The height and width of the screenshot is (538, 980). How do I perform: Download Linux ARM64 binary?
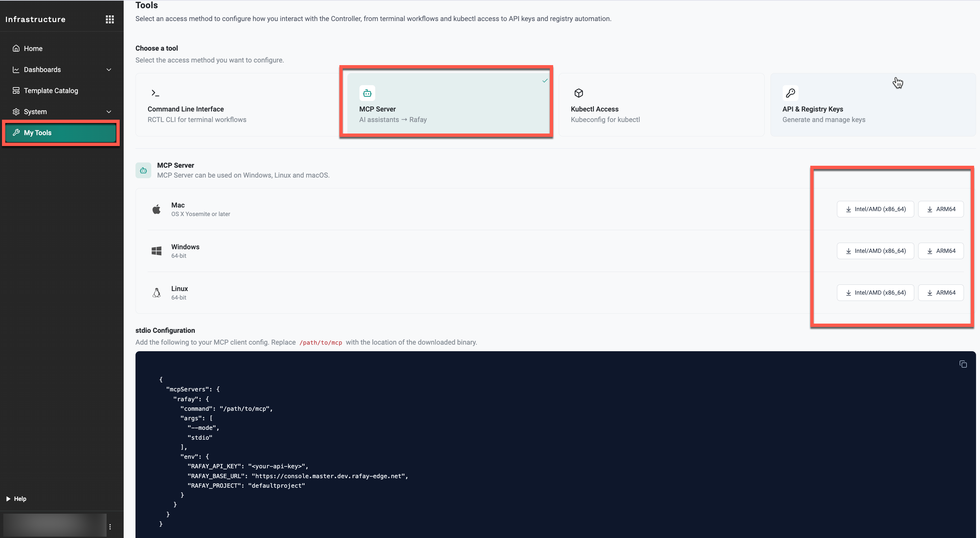[941, 293]
